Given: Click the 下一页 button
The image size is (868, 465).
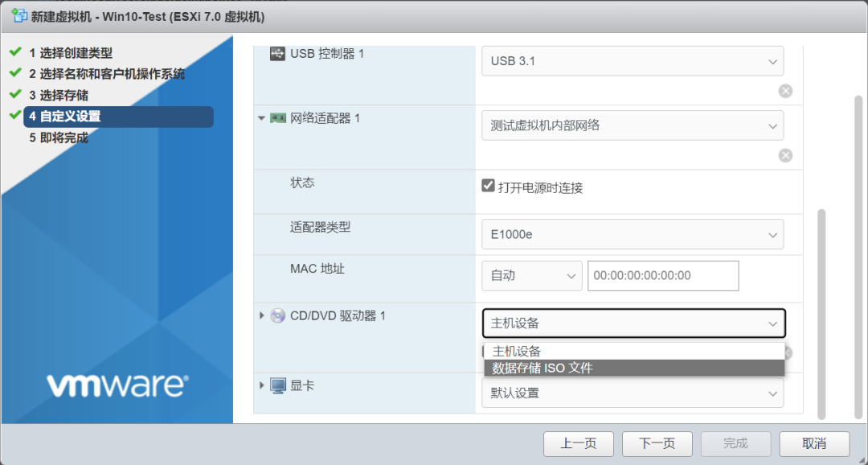Looking at the screenshot, I should point(657,443).
